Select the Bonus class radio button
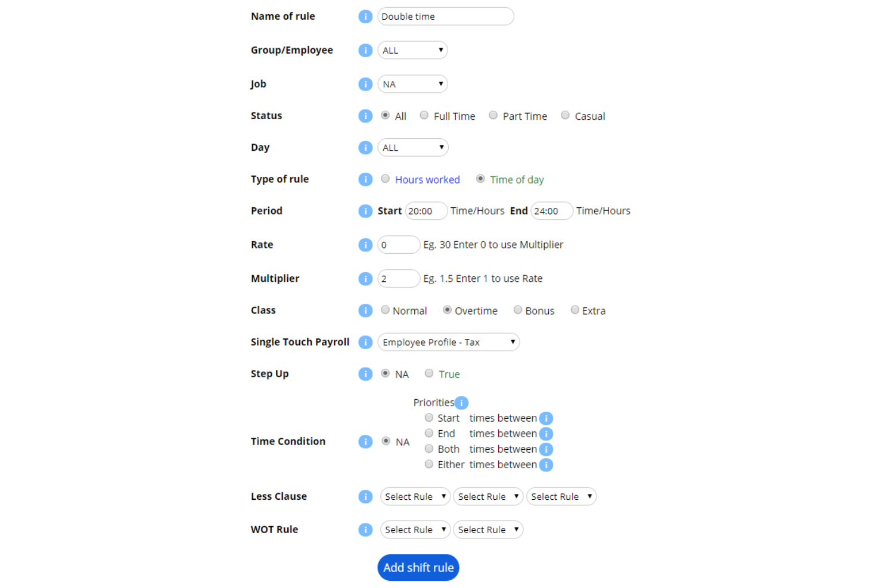The image size is (882, 588). point(518,310)
